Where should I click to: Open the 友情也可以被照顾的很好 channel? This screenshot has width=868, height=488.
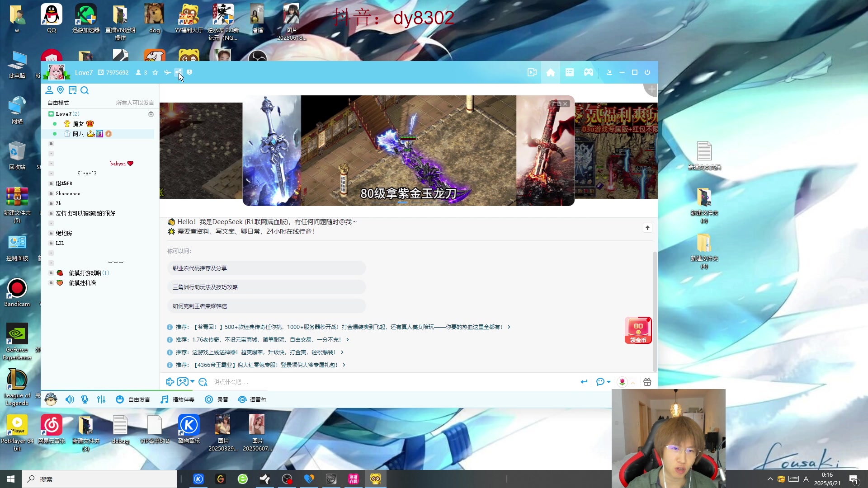tap(85, 213)
